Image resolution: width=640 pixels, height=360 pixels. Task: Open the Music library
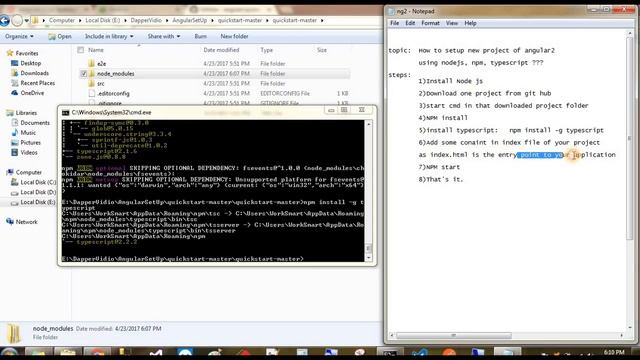point(28,133)
